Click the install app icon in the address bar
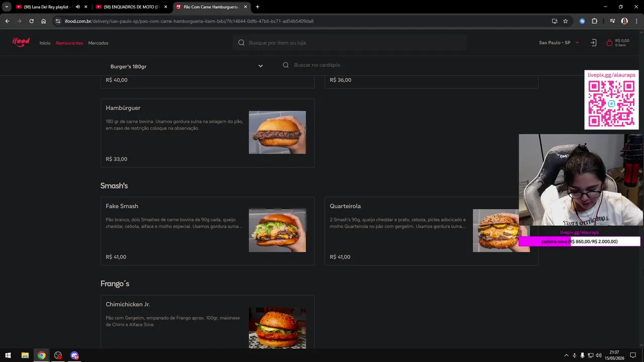 point(554,21)
